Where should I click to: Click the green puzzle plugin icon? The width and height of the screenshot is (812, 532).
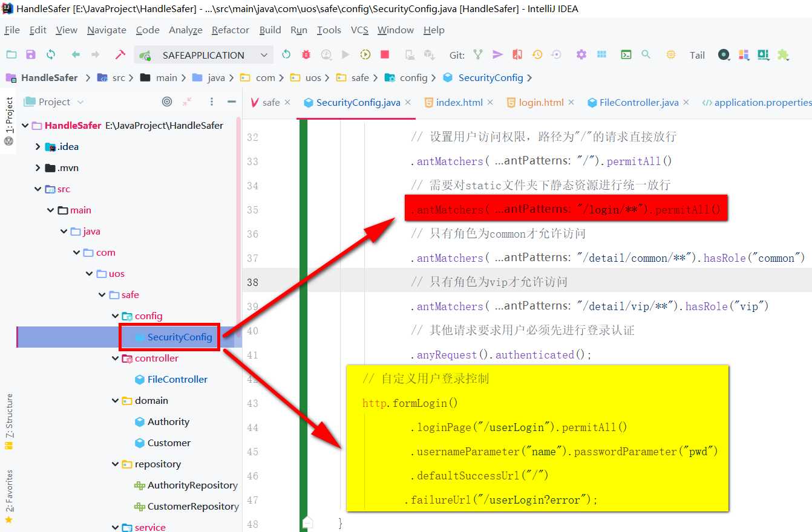(x=783, y=54)
